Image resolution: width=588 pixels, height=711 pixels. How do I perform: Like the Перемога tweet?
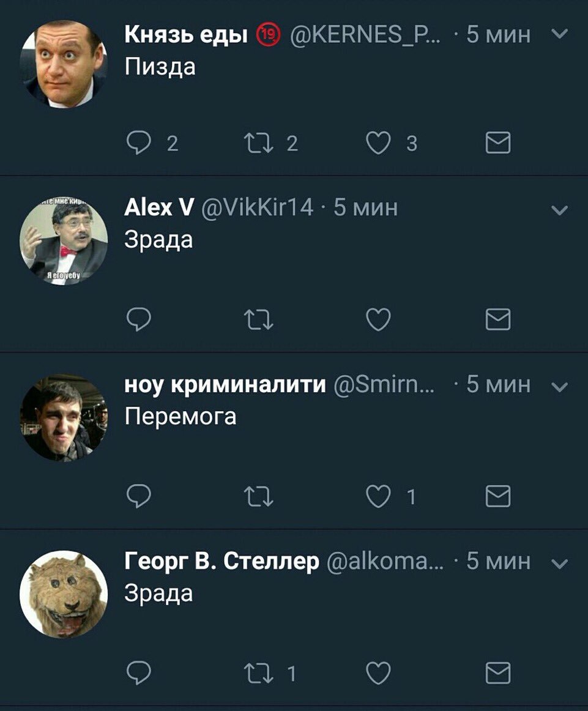tap(378, 496)
